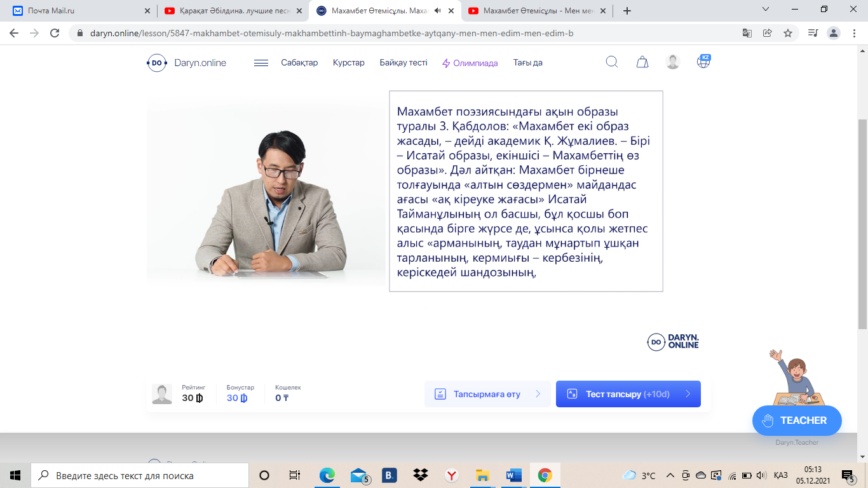Screen dimensions: 868x488
Task: Switch keyboard language via ҚАЗ indicator
Action: coord(780,475)
